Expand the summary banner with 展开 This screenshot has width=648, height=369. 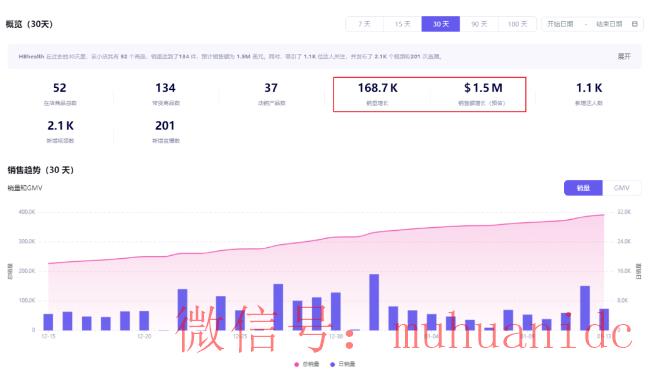pos(624,56)
